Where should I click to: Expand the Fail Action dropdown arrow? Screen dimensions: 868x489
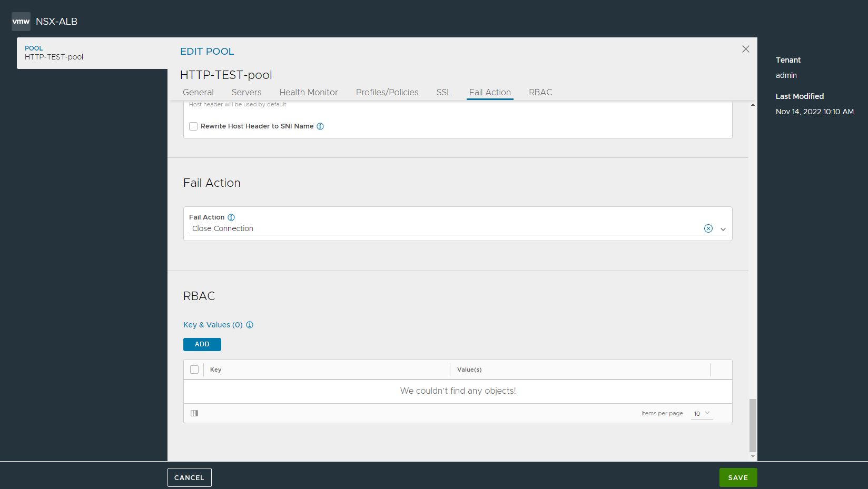click(723, 229)
